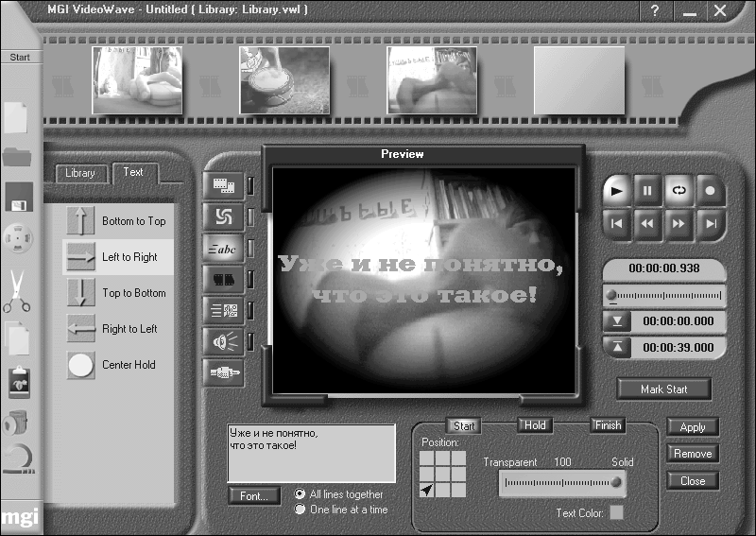Open the speaker audio mode button
Viewport: 756px width, 536px height.
(x=223, y=341)
